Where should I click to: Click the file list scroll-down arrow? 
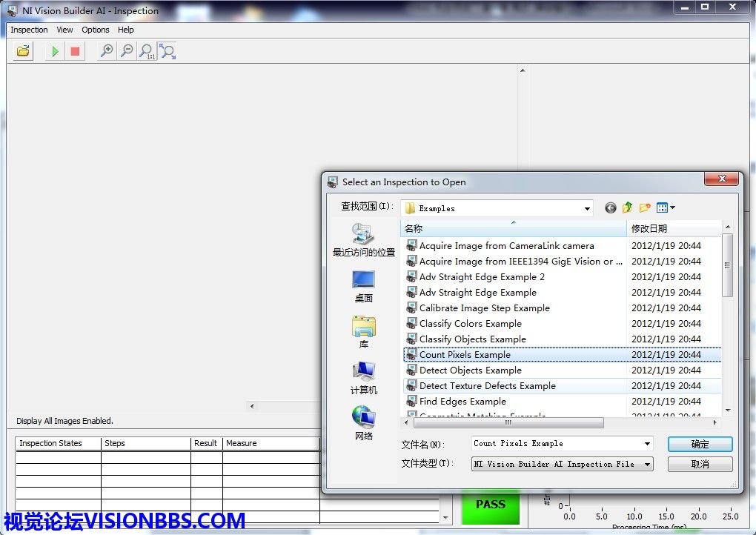pyautogui.click(x=728, y=411)
